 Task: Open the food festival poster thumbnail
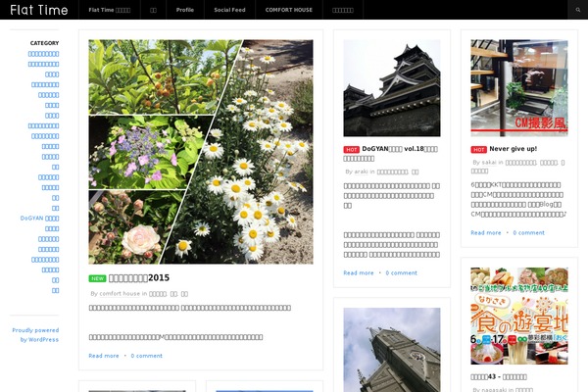pos(519,316)
